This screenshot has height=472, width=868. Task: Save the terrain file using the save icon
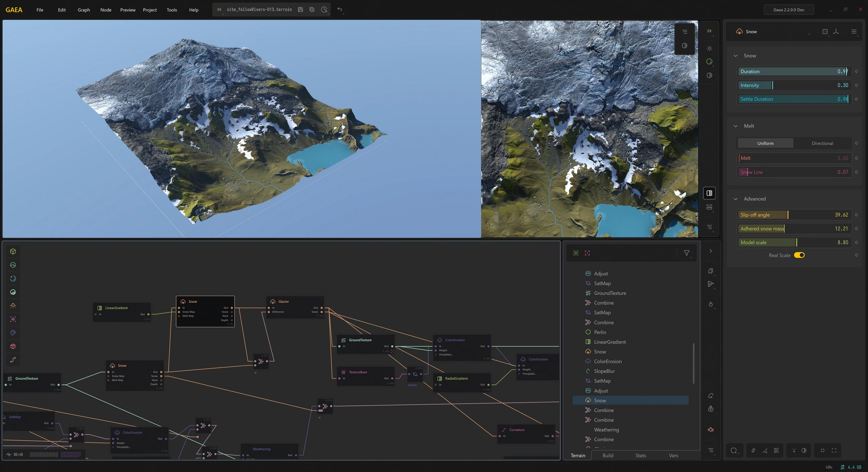pos(300,9)
